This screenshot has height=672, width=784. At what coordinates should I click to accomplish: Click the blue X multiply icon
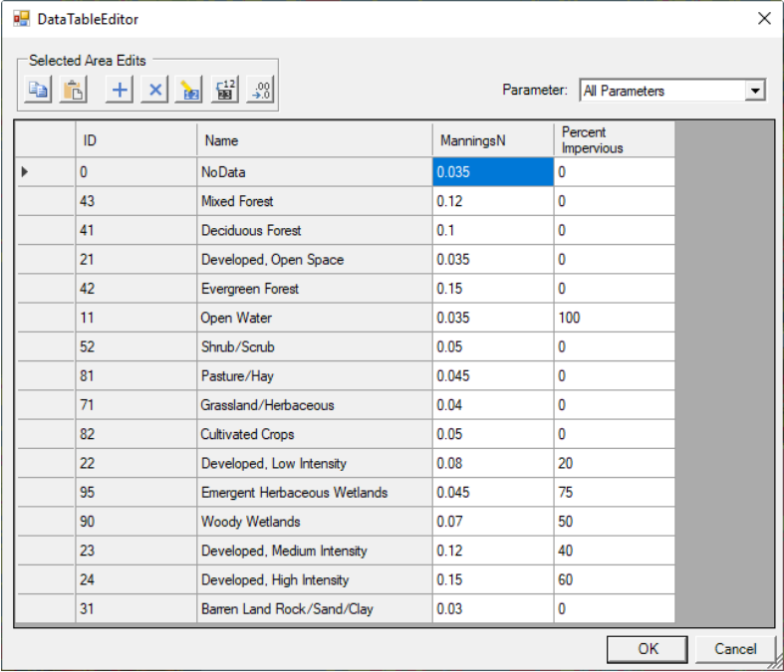[154, 91]
